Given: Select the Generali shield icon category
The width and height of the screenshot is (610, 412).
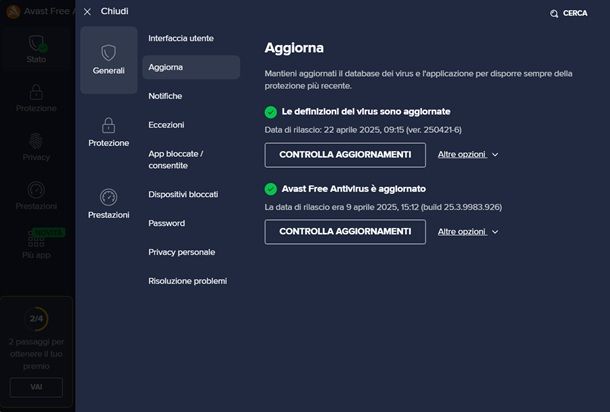Looking at the screenshot, I should [x=109, y=60].
